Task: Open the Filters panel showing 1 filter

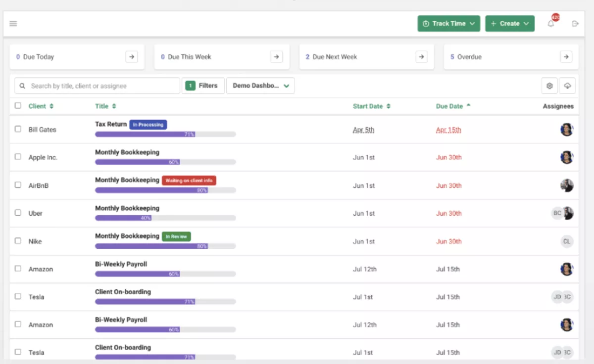Action: [203, 86]
